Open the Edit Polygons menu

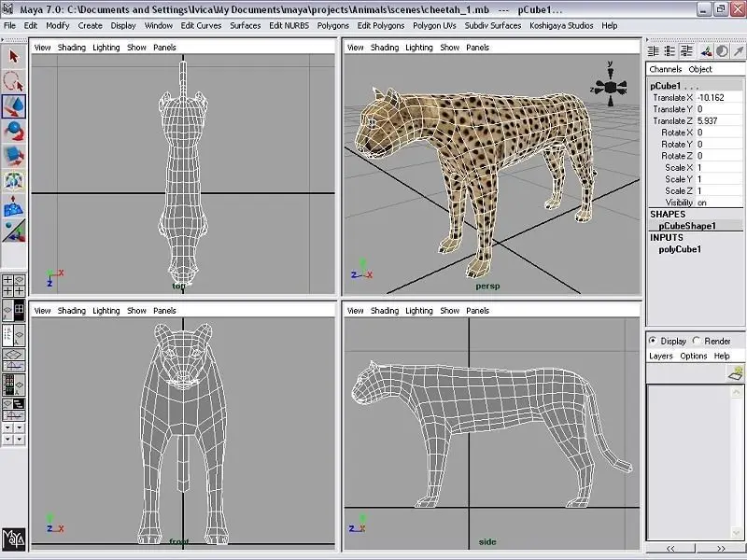[381, 26]
